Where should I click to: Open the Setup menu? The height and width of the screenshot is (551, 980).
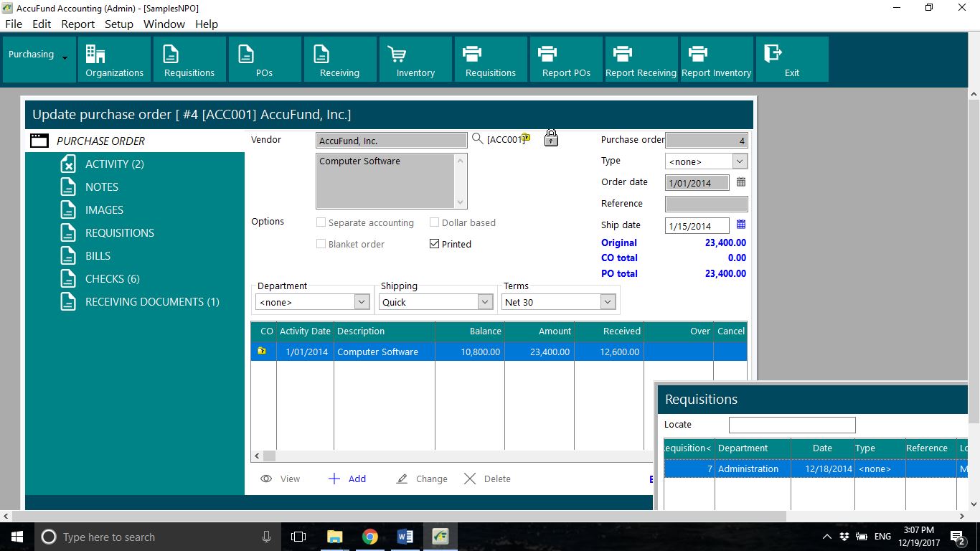click(x=119, y=24)
